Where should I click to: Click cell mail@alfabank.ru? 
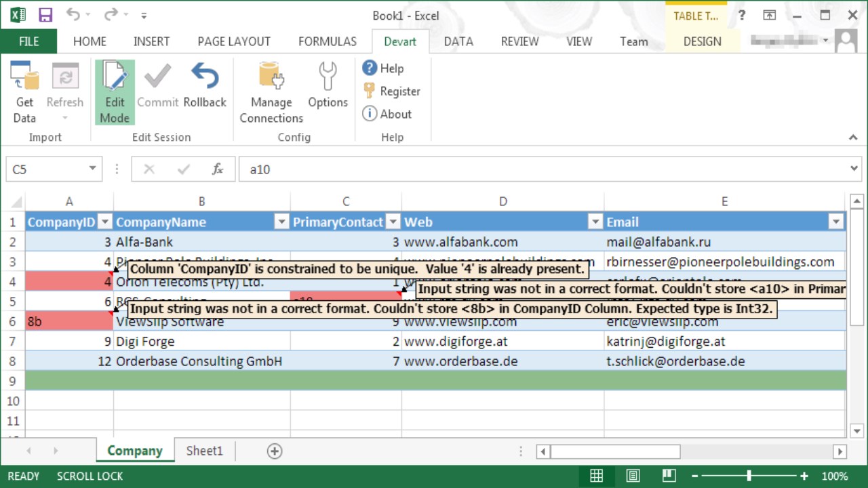coord(725,242)
